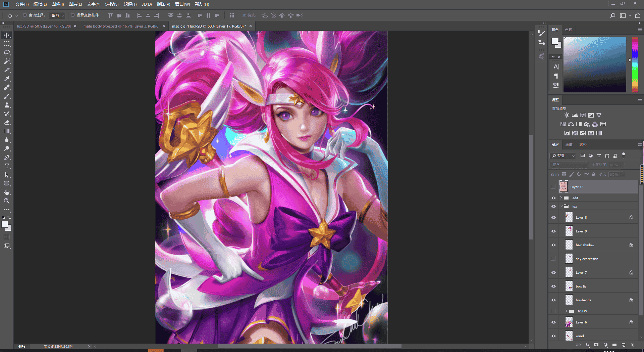Collapse the lux layer group
Image resolution: width=644 pixels, height=352 pixels.
click(x=561, y=206)
